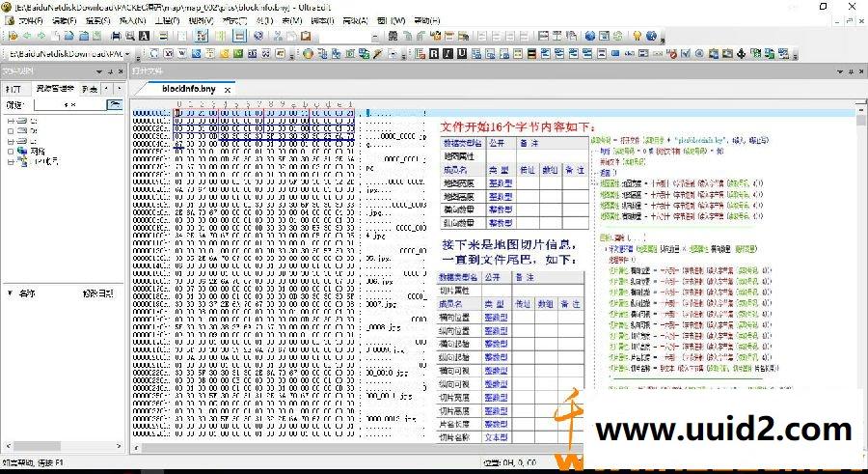Click the Copy icon beside the scissors
Image resolution: width=868 pixels, height=474 pixels.
tap(291, 36)
